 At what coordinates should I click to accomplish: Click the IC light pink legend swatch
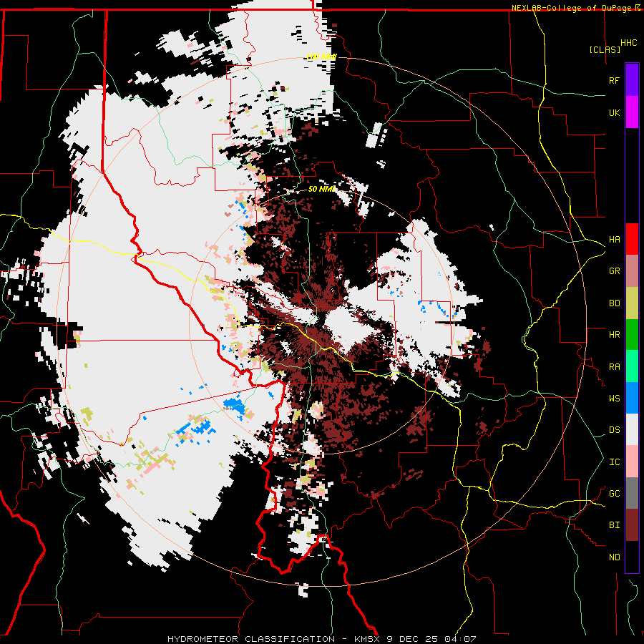pos(632,462)
